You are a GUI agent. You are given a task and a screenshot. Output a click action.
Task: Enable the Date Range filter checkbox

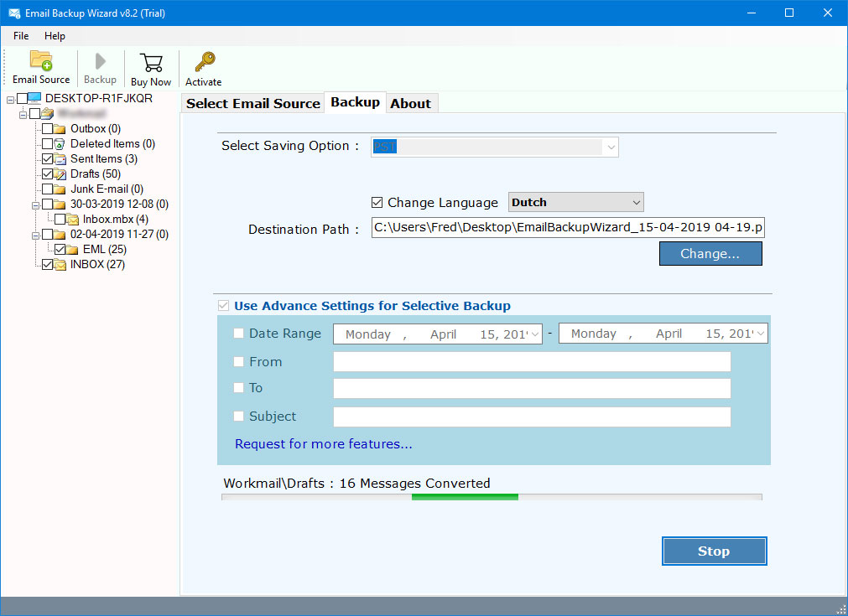coord(238,334)
